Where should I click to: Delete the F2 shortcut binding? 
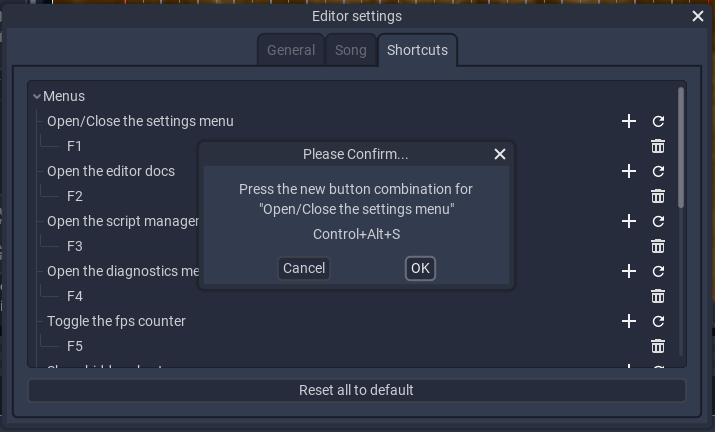tap(658, 196)
